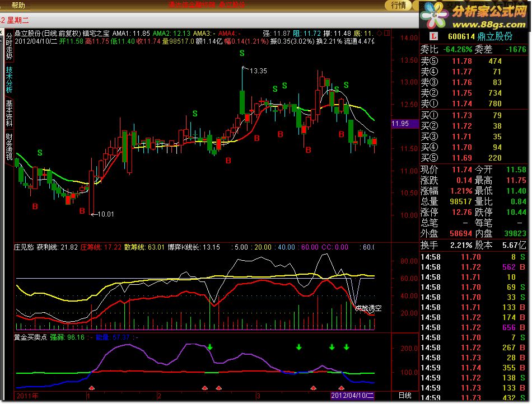
Task: Select the tick row with 656 B volume
Action: click(x=474, y=327)
